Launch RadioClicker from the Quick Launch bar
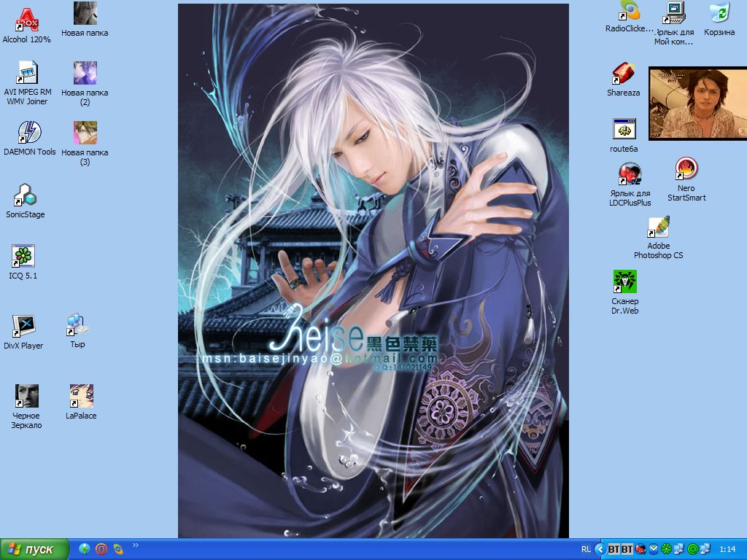 [117, 550]
